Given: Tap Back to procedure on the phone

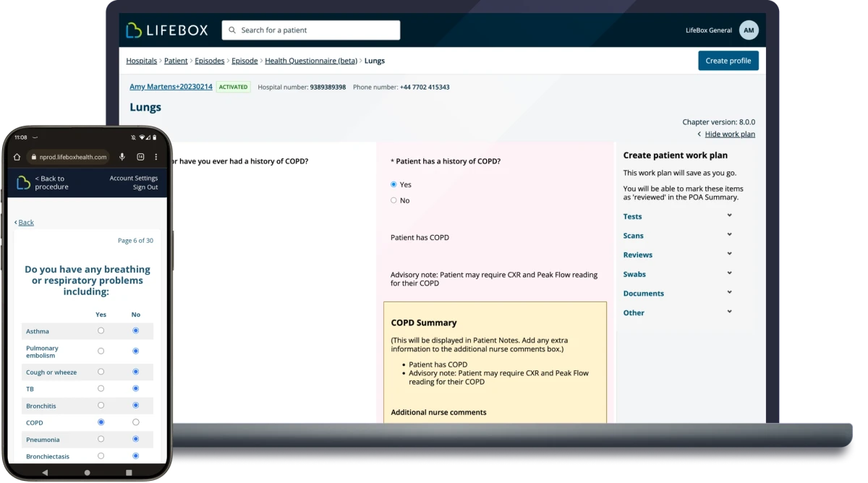Looking at the screenshot, I should point(51,183).
